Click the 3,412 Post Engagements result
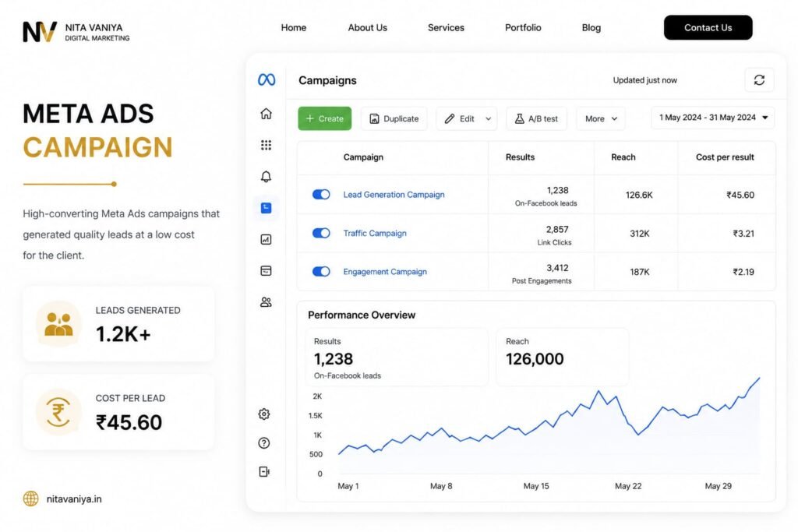Image resolution: width=798 pixels, height=532 pixels. coord(542,273)
